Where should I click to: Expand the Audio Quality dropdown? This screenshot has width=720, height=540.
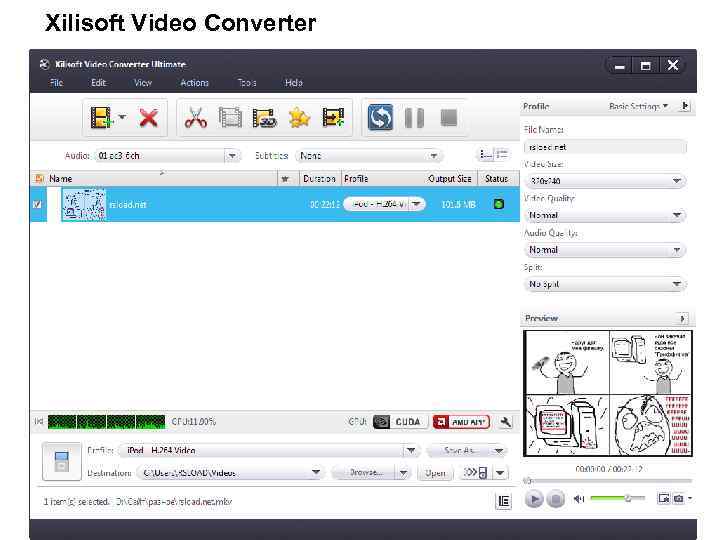pyautogui.click(x=676, y=250)
